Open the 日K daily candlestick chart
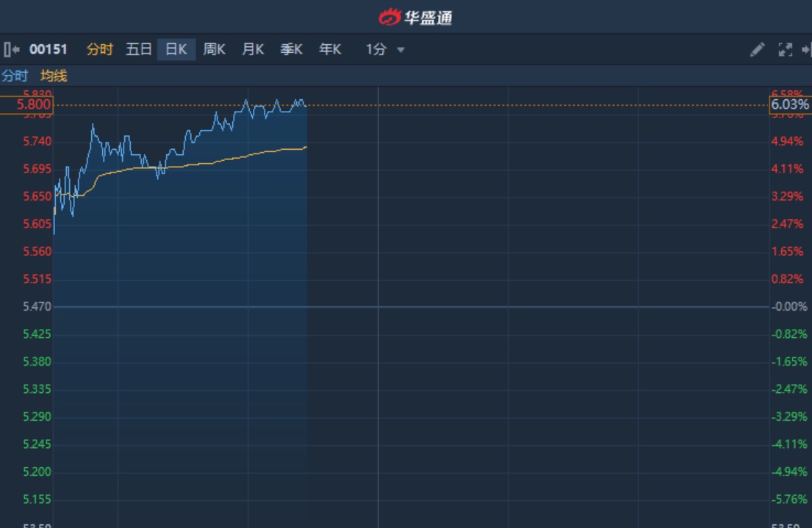The height and width of the screenshot is (528, 812). point(176,50)
